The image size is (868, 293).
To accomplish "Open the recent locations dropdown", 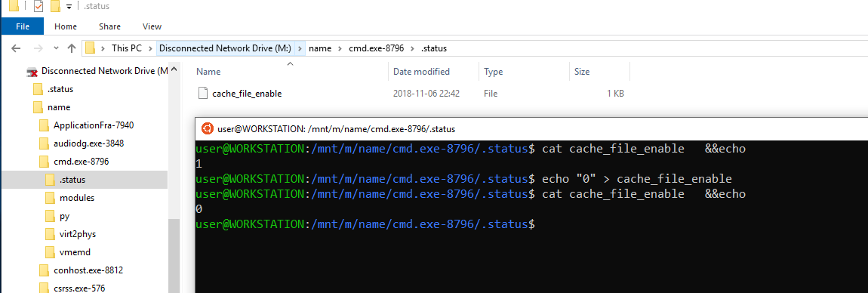I will tap(56, 48).
